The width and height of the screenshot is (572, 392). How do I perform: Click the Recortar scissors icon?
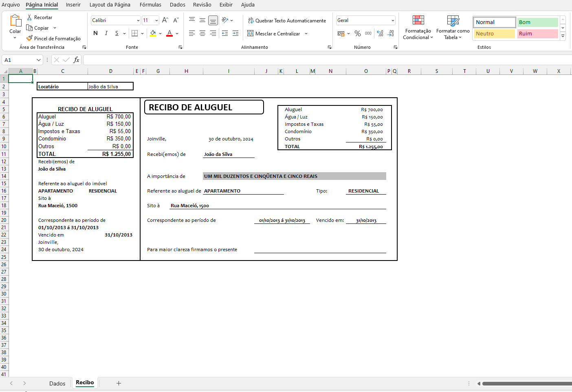coord(29,18)
